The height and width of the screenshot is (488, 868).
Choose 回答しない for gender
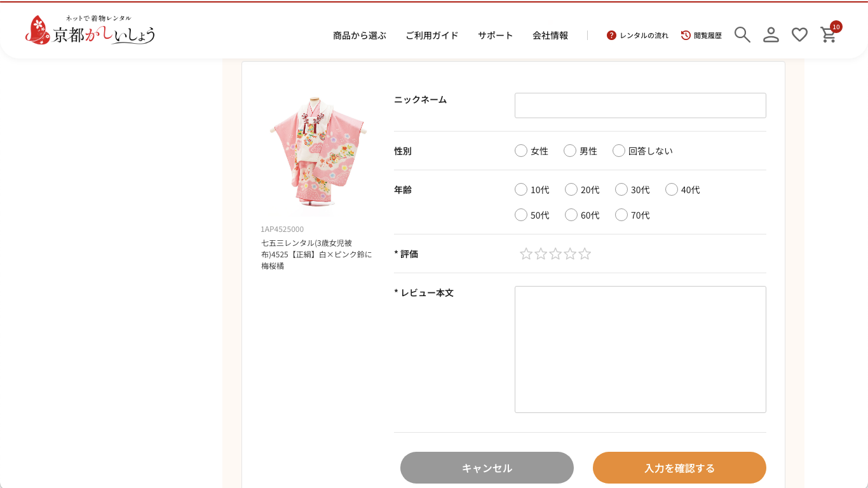pyautogui.click(x=619, y=151)
